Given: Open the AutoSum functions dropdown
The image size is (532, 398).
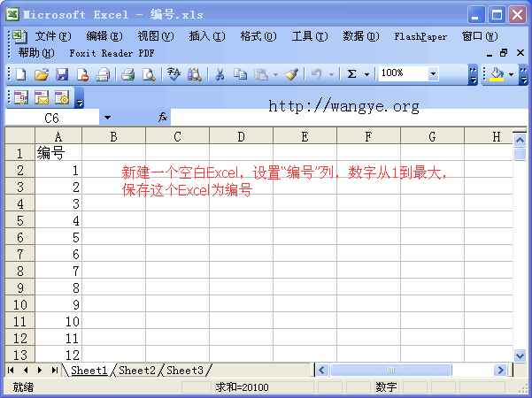Looking at the screenshot, I should coord(366,74).
